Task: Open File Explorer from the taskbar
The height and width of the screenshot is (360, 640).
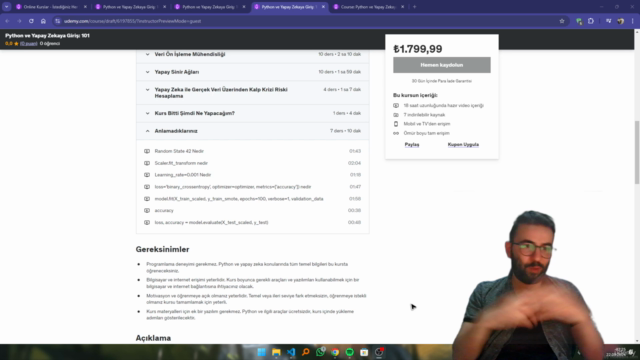Action: [x=276, y=352]
